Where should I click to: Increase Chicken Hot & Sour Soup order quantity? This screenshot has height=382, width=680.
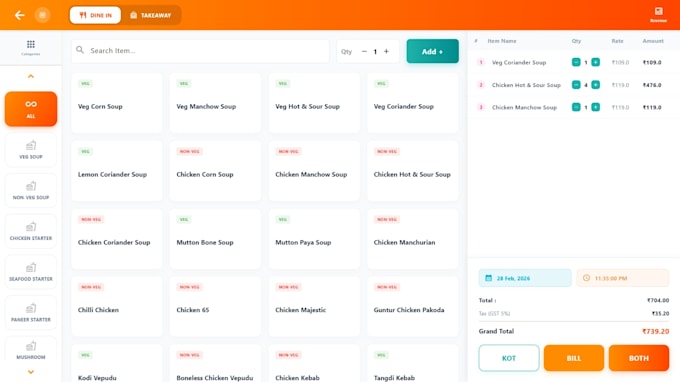[x=595, y=85]
